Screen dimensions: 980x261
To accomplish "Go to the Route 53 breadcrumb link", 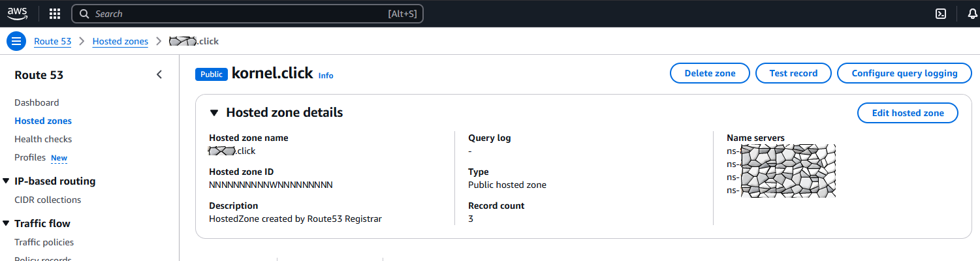I will (x=52, y=41).
